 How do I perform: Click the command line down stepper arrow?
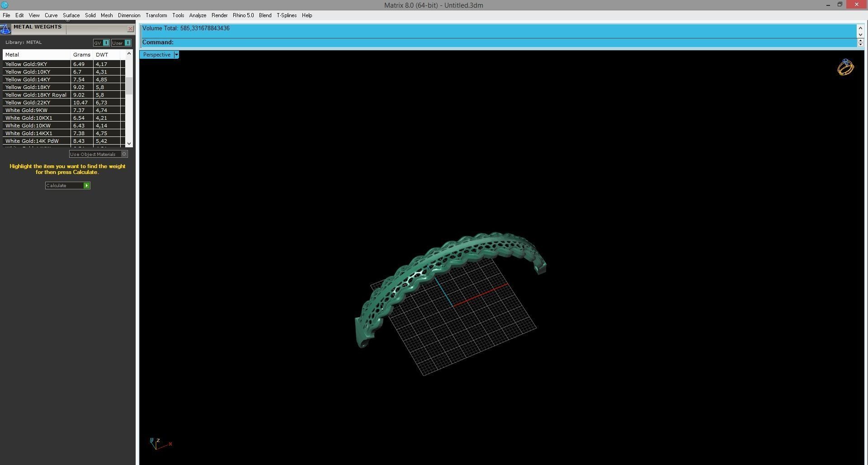click(x=860, y=44)
